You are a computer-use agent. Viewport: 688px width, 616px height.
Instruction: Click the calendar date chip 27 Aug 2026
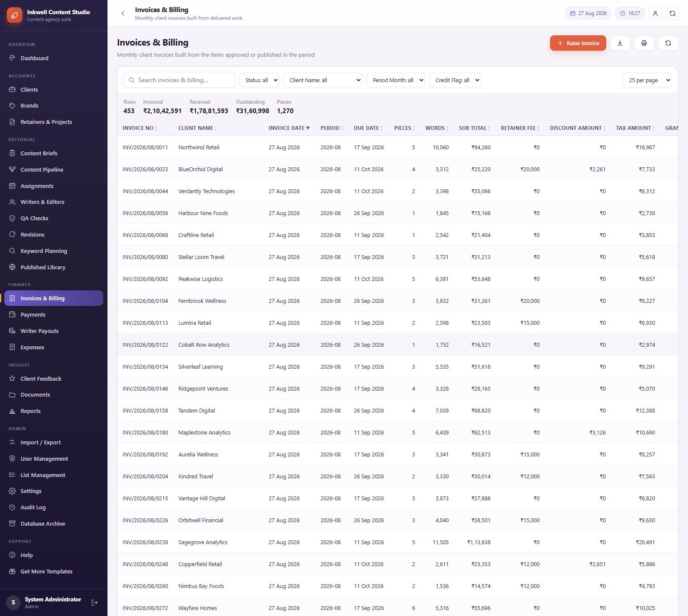(588, 13)
